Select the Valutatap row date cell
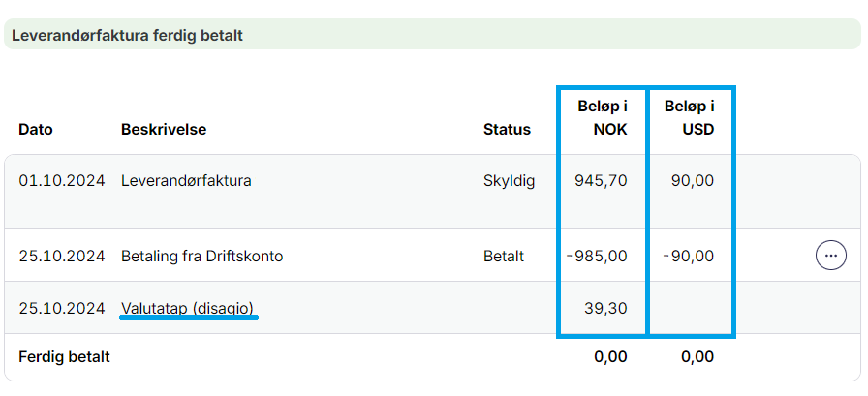The image size is (868, 396). coord(62,308)
